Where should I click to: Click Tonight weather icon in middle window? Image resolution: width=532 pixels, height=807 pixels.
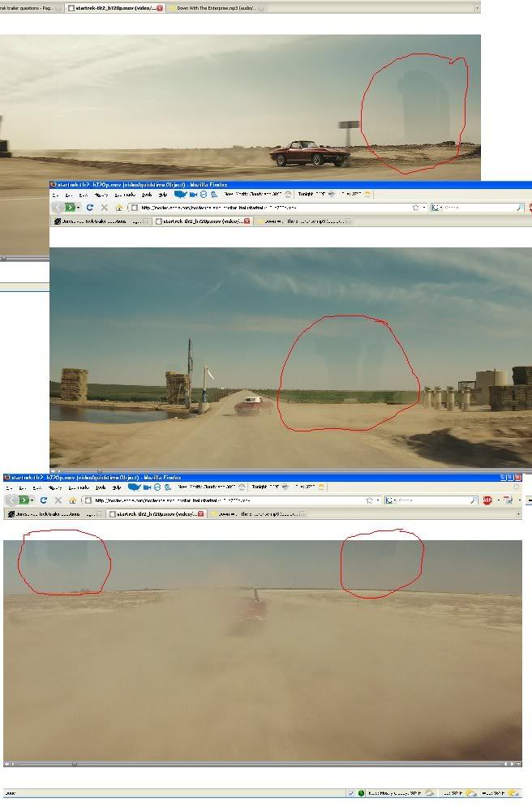pyautogui.click(x=332, y=194)
